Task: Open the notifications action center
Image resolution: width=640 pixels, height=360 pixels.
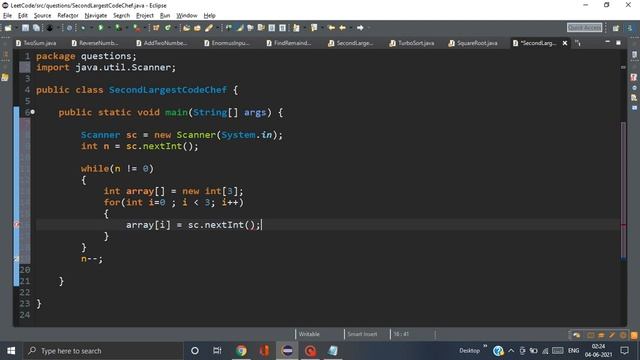Action: coord(624,351)
